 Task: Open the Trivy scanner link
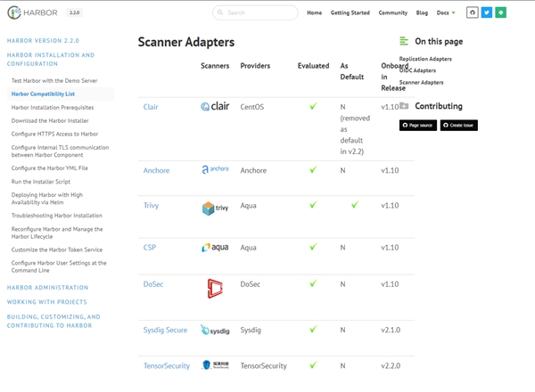point(151,205)
